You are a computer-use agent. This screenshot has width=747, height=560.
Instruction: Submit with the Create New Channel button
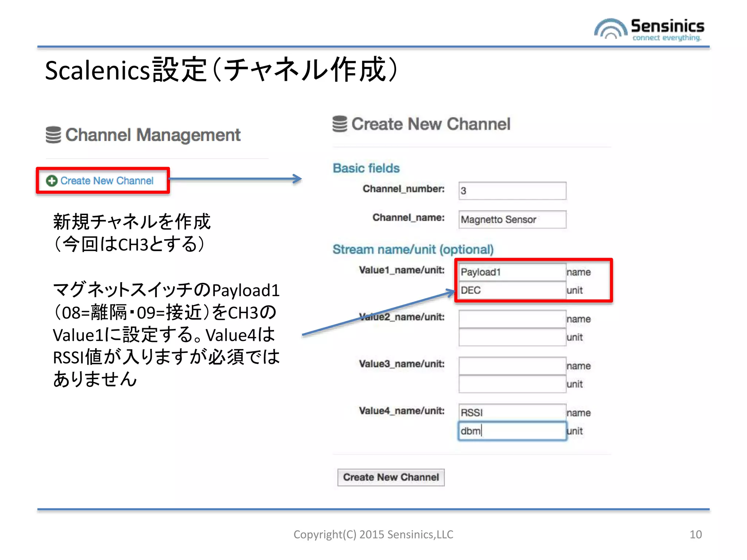pos(391,477)
